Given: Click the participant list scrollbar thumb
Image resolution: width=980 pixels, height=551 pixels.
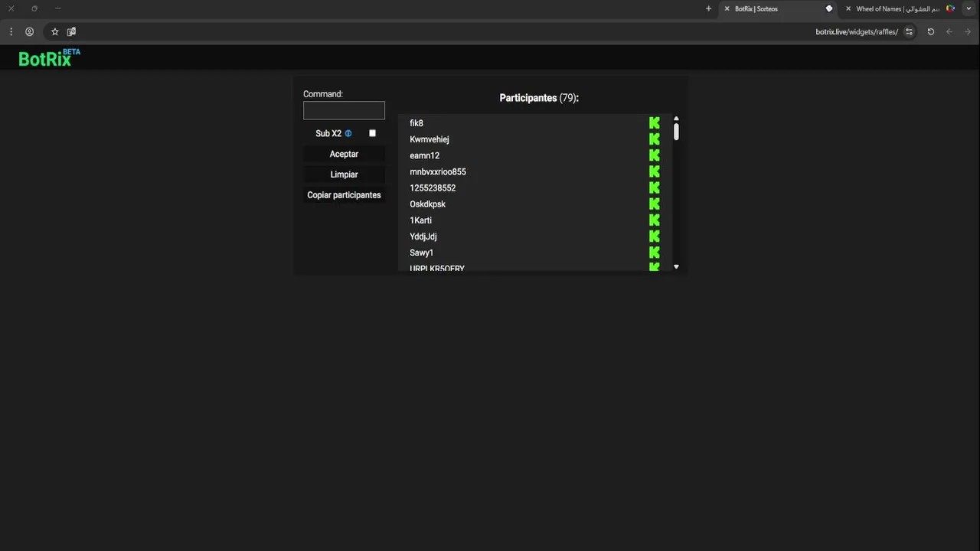Looking at the screenshot, I should (676, 132).
